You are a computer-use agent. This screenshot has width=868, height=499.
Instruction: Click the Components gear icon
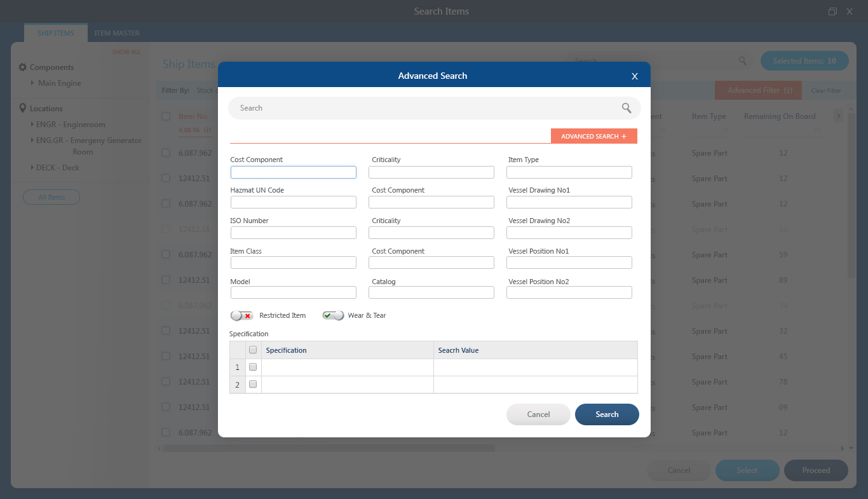(22, 67)
